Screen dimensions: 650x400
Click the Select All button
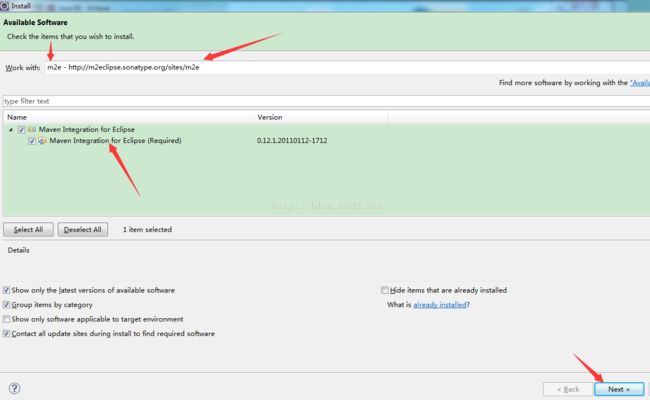pos(28,230)
